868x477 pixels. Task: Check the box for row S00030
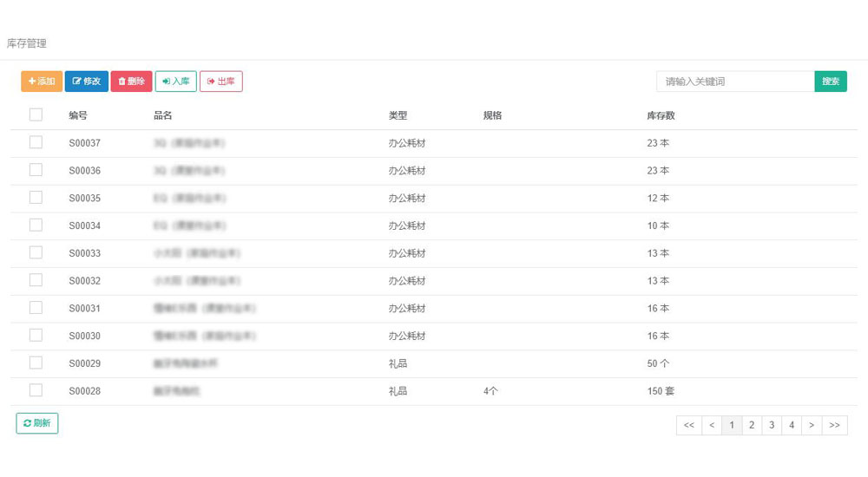click(x=36, y=336)
